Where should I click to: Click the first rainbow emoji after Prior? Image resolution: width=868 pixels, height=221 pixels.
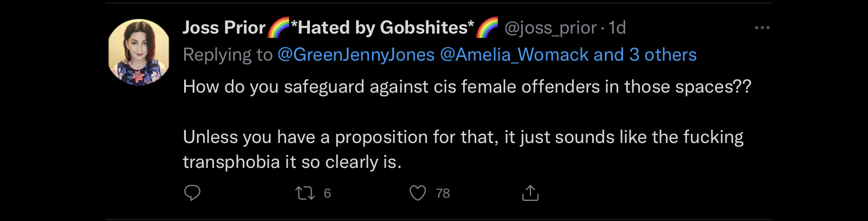click(279, 28)
